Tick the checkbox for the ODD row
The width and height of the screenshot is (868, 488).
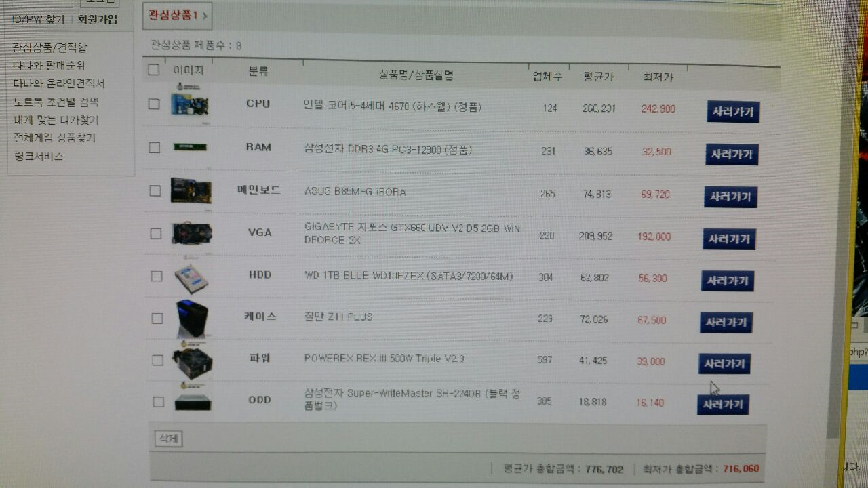[158, 401]
